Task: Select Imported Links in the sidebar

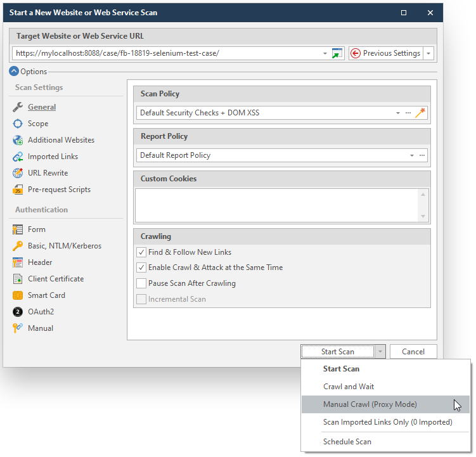Action: [53, 157]
